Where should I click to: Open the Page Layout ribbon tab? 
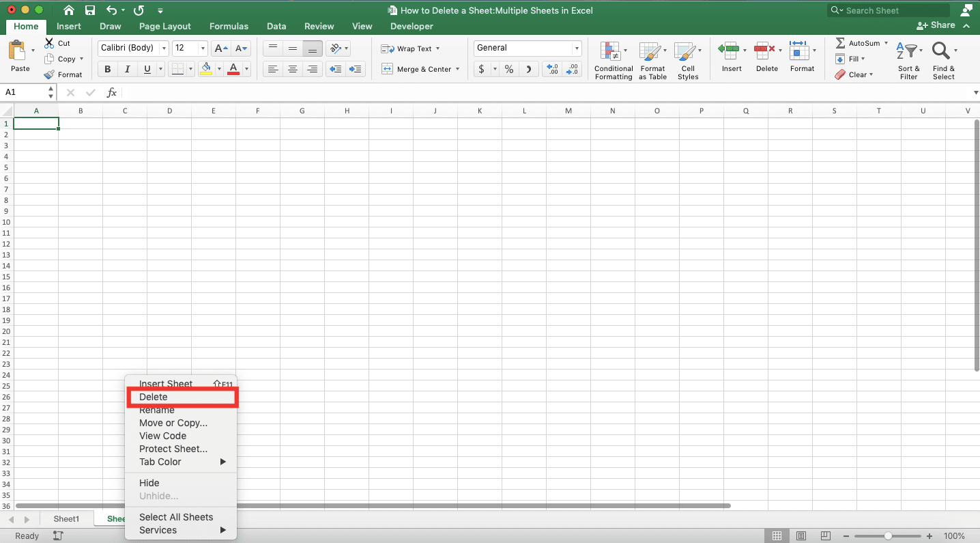click(x=165, y=26)
